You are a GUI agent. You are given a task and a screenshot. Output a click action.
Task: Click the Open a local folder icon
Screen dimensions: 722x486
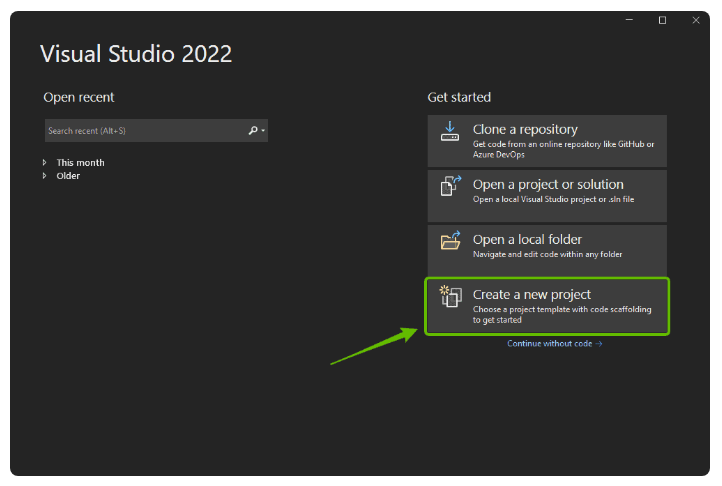[450, 240]
